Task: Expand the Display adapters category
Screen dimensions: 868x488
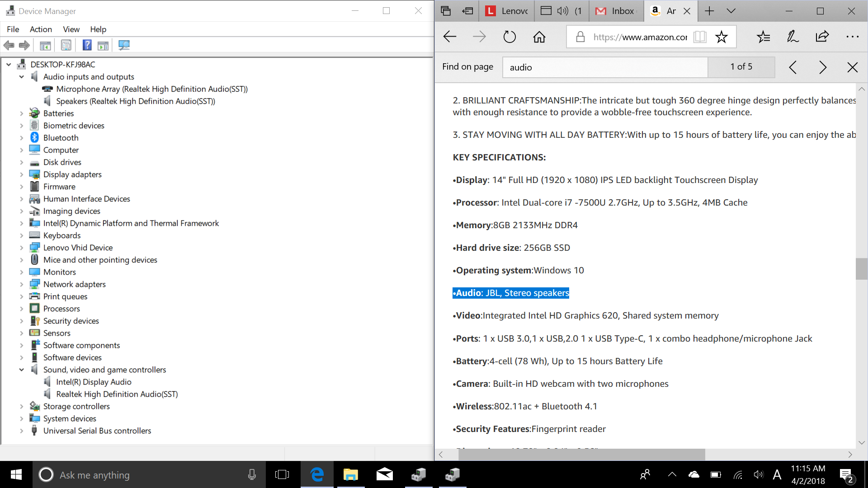Action: [21, 174]
